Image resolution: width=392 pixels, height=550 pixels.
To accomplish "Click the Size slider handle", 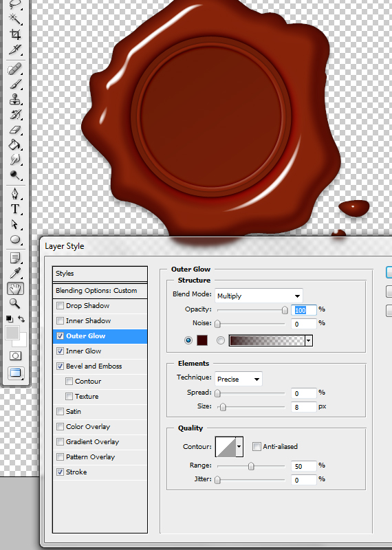I will 223,407.
